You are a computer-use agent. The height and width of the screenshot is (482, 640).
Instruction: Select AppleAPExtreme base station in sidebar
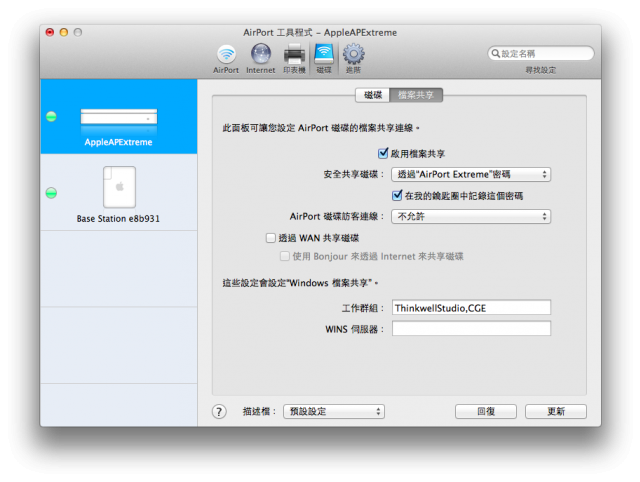coord(119,117)
